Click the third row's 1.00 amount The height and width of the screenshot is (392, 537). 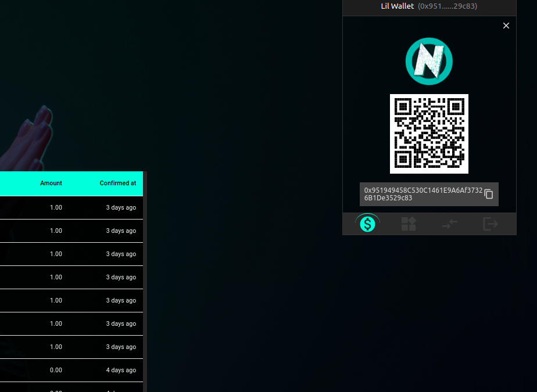56,254
